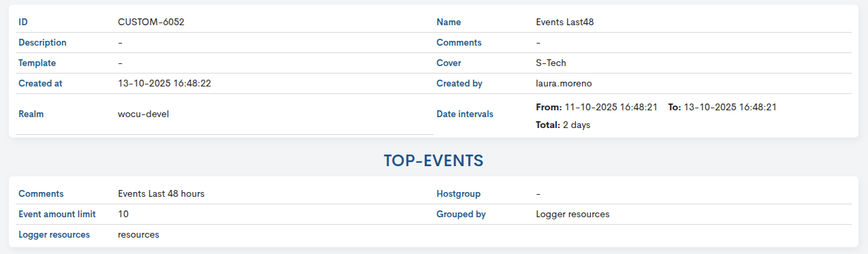This screenshot has height=254, width=868.
Task: Click the Event amount limit label
Action: tap(57, 214)
